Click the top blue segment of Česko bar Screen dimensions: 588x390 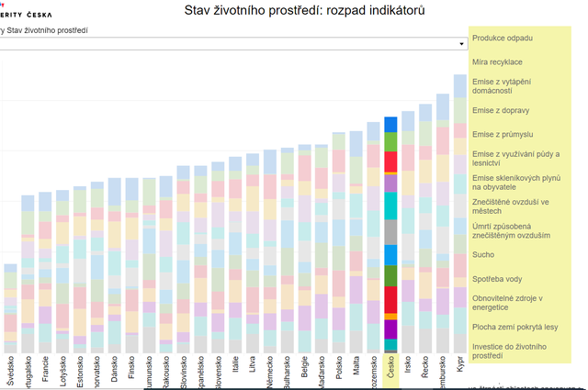pos(390,124)
